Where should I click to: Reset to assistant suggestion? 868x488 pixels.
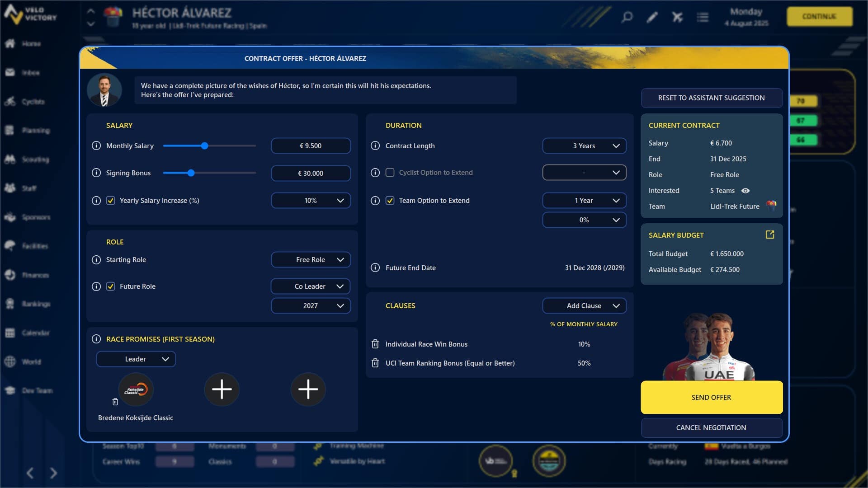711,98
